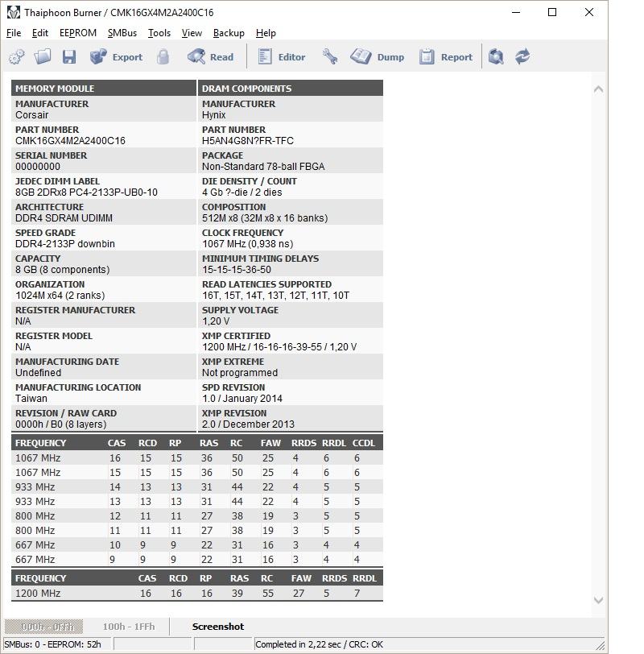
Task: Click part number CMK16GX4M2A2400C16 value
Action: [x=71, y=141]
